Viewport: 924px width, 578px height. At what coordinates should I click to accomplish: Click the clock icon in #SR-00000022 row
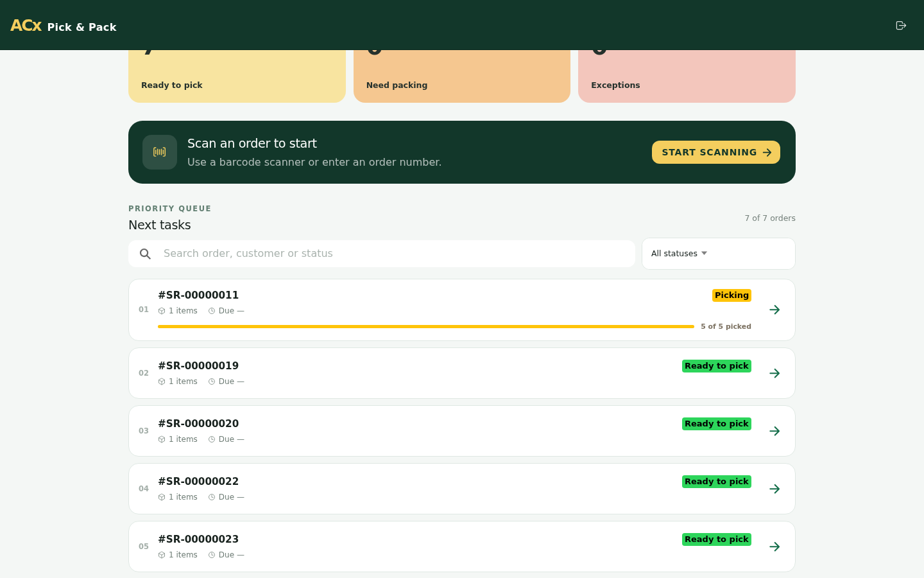tap(212, 497)
